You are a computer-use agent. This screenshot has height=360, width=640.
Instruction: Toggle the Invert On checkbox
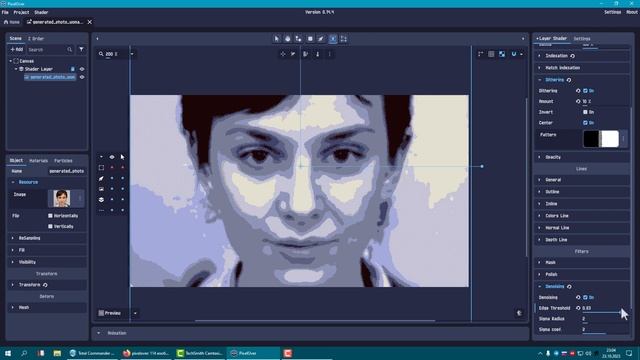585,112
